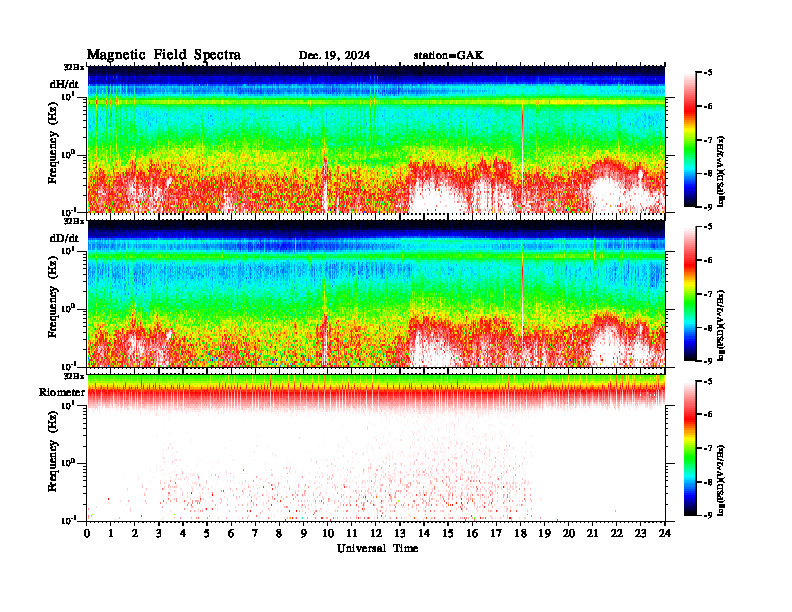Click hour "0" on the time axis
Viewport: 792px width, 612px height.
(x=87, y=534)
